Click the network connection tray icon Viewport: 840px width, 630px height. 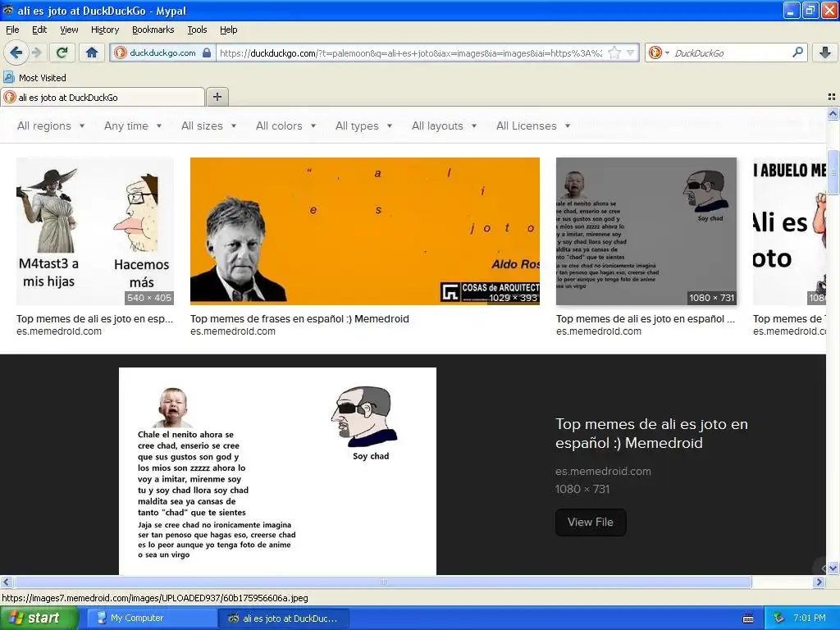779,619
